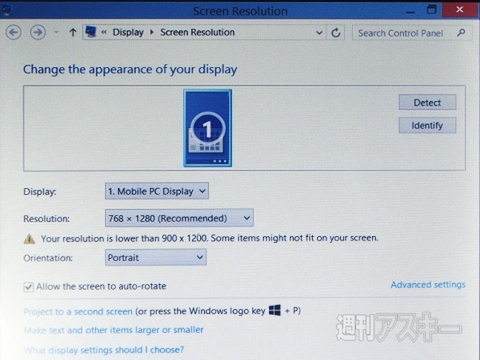
Task: Go forward with the Forward arrow
Action: click(x=38, y=32)
